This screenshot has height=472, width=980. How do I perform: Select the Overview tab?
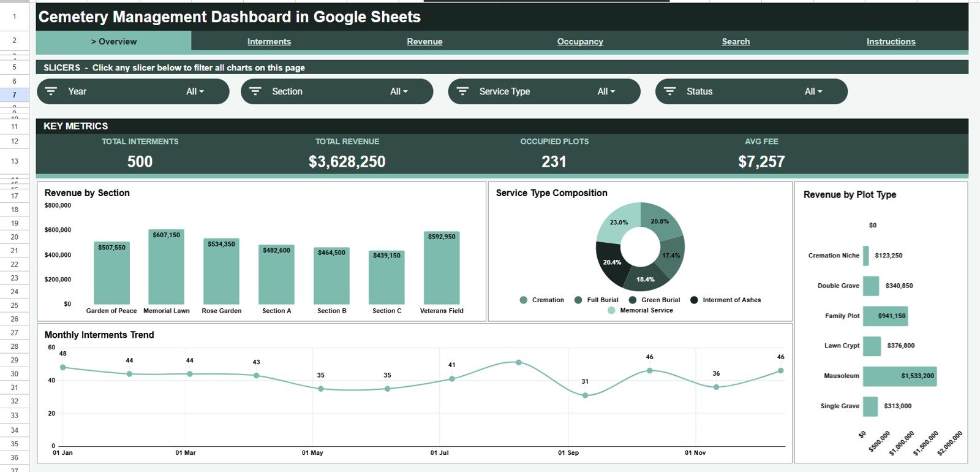click(114, 41)
